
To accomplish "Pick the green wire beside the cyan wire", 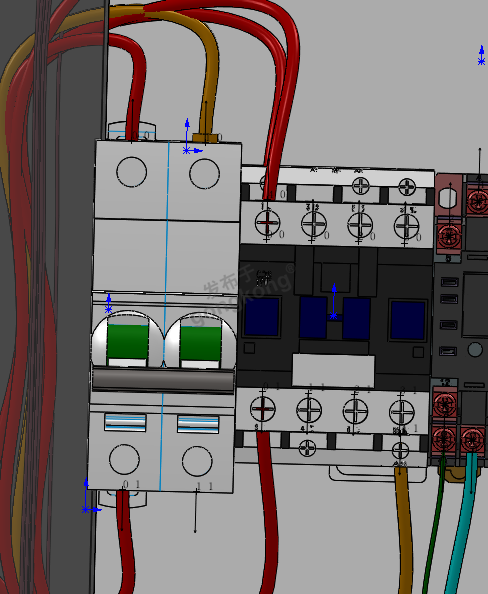I will pyautogui.click(x=435, y=527).
